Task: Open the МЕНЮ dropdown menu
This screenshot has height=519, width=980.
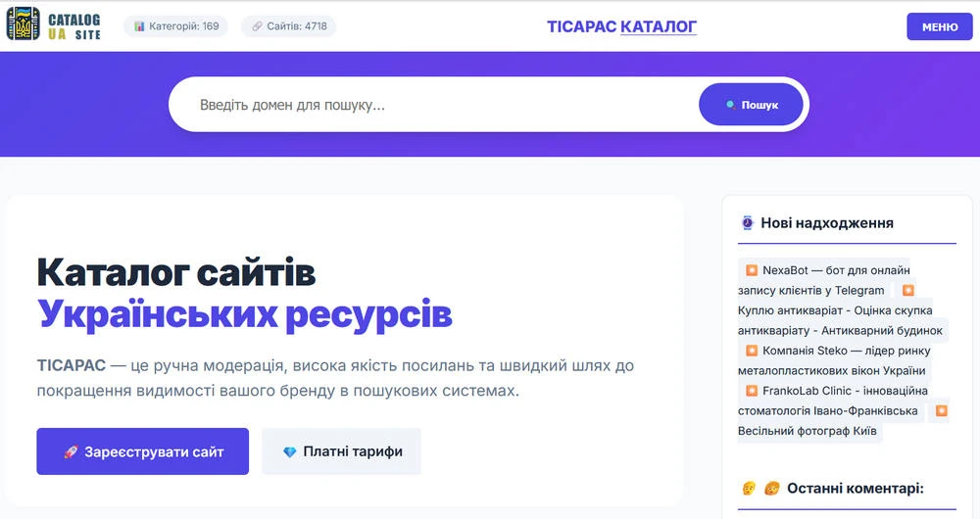Action: pos(939,26)
